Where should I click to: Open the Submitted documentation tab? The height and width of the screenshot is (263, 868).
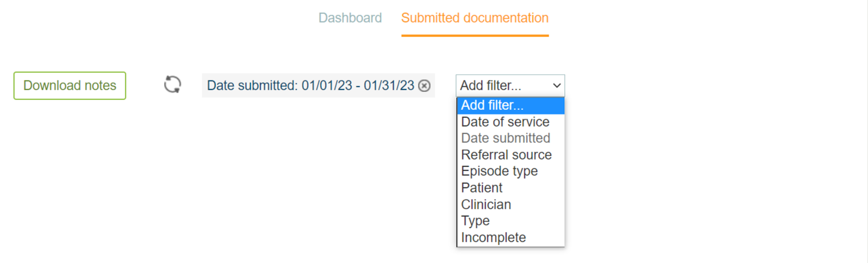pos(475,18)
